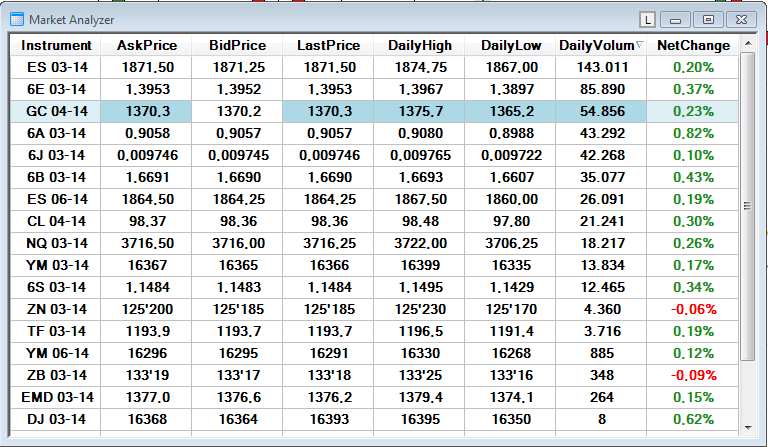The height and width of the screenshot is (447, 768).
Task: Click CL 04-14 daily high 98.48
Action: (420, 221)
